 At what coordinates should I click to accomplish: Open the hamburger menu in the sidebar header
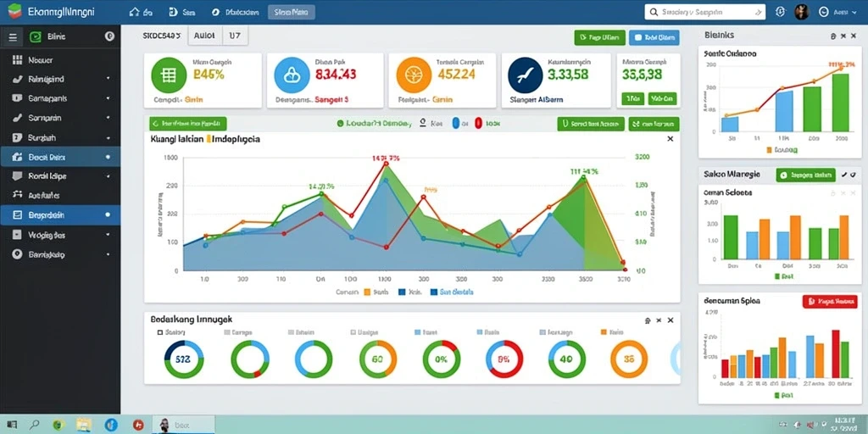click(x=13, y=37)
